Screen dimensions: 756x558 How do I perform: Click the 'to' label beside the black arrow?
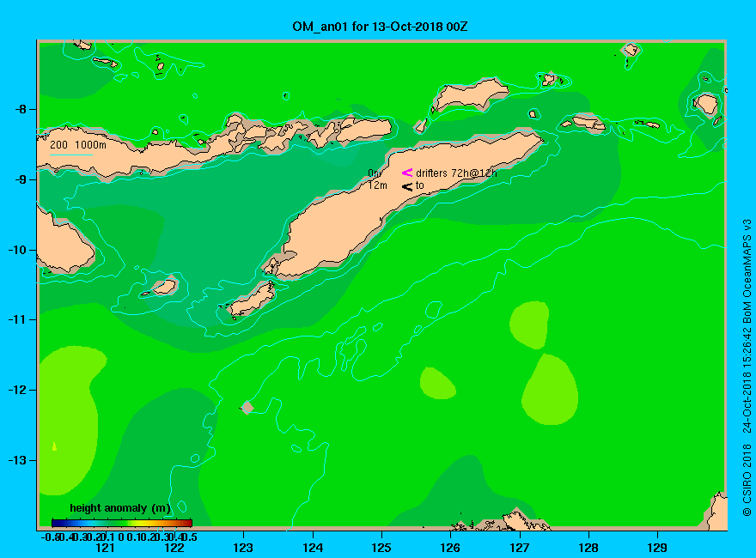[420, 185]
